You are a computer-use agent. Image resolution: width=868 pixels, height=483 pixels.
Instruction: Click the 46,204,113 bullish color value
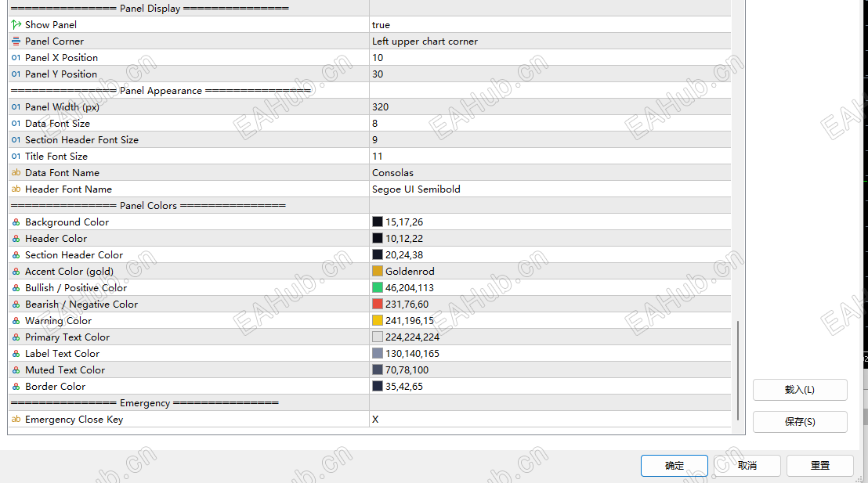click(410, 288)
